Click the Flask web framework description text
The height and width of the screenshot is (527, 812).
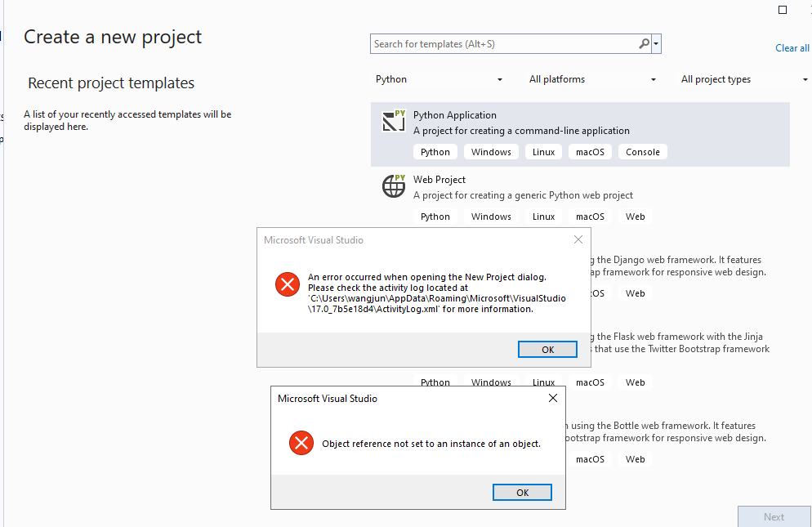(x=680, y=342)
